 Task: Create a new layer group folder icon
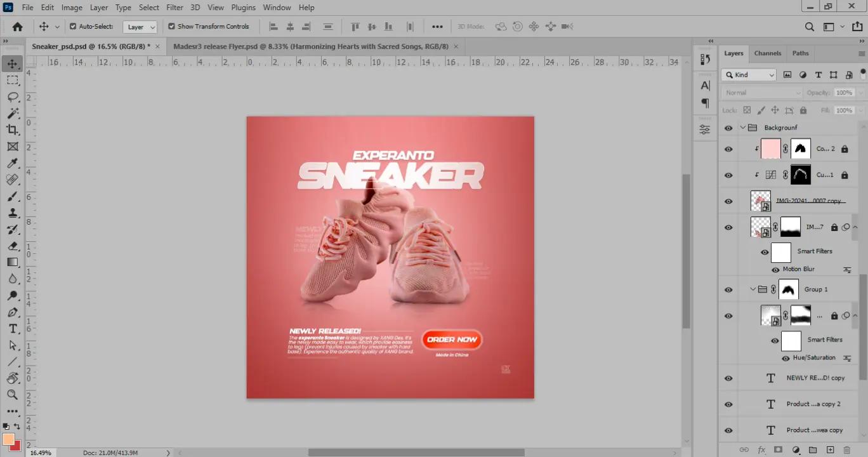click(x=813, y=450)
